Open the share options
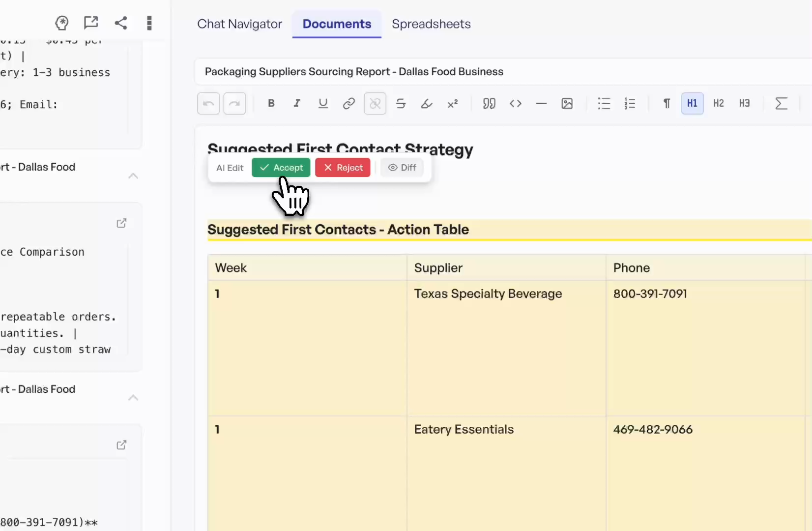This screenshot has width=812, height=531. (x=121, y=23)
